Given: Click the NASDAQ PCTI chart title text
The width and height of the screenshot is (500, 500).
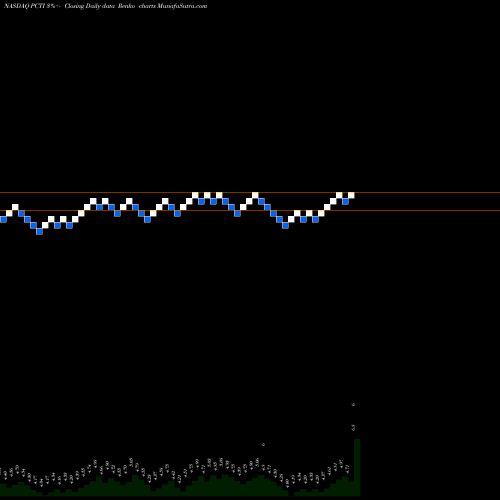Looking at the screenshot, I should (x=105, y=6).
